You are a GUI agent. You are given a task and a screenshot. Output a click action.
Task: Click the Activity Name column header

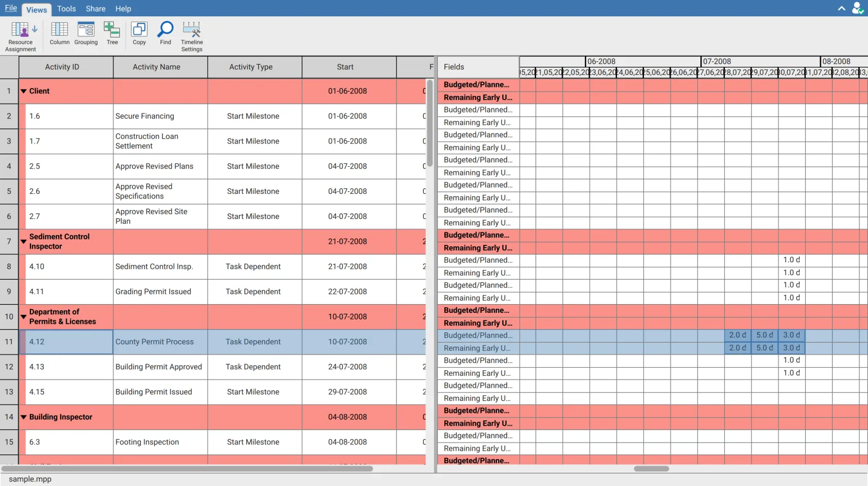[160, 67]
